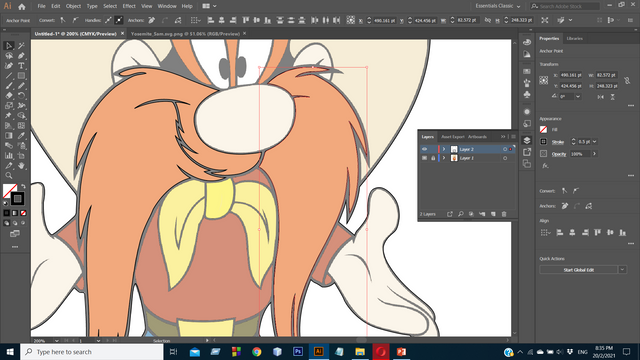This screenshot has height=360, width=640.
Task: Switch to the Libraries tab
Action: (575, 38)
